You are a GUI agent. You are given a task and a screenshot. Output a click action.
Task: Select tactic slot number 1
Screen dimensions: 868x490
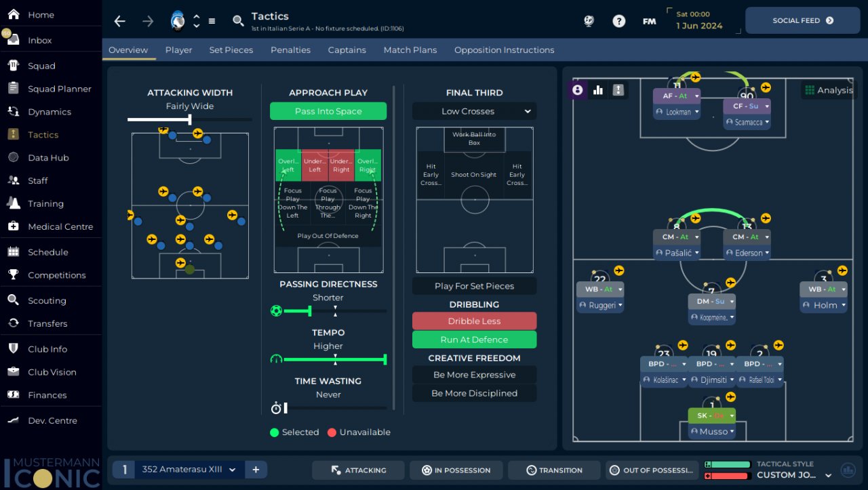(x=124, y=470)
